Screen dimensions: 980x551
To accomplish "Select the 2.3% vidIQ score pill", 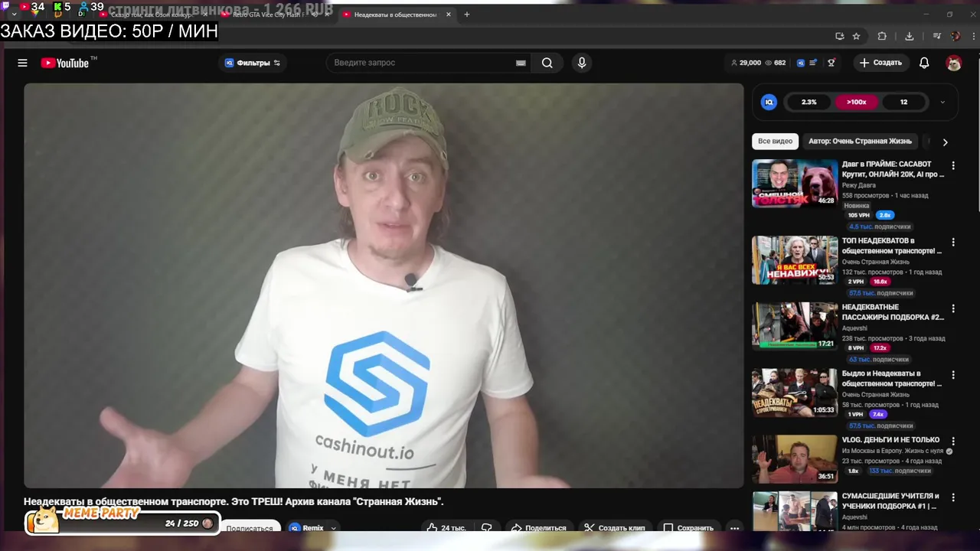I will pos(808,102).
